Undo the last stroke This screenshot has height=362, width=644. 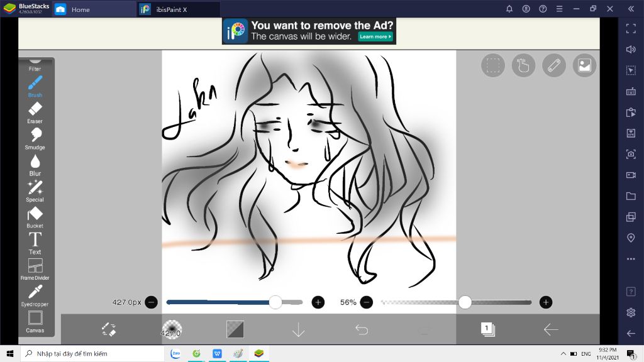click(362, 329)
